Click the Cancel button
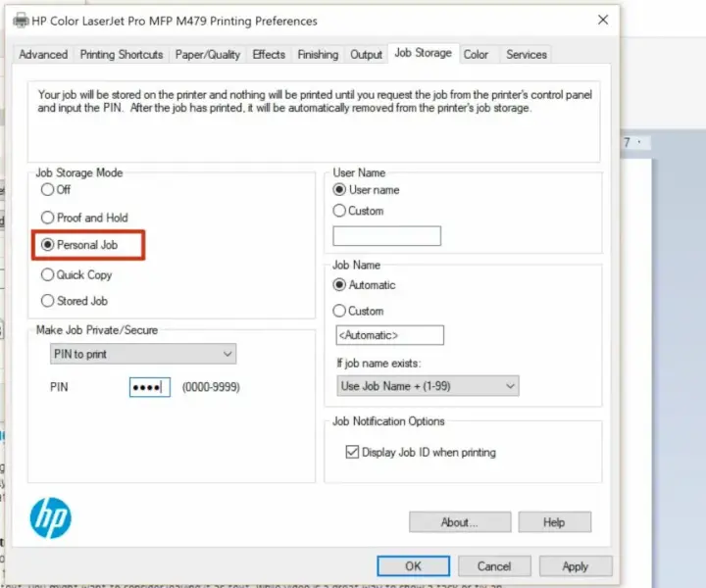The image size is (706, 588). [x=494, y=566]
